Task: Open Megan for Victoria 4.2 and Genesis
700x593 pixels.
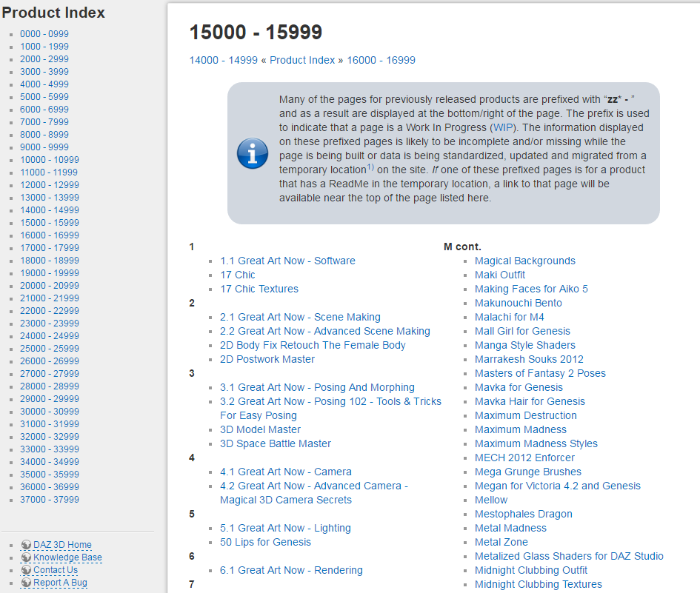Action: point(558,486)
